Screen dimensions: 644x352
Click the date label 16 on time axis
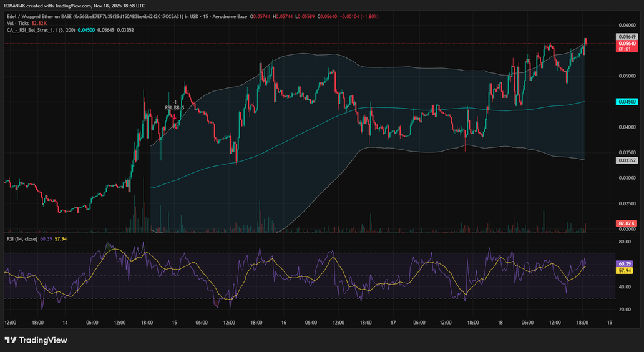tap(283, 323)
